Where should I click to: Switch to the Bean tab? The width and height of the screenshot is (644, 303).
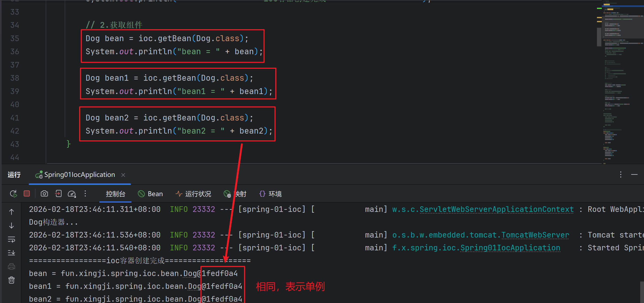click(150, 194)
